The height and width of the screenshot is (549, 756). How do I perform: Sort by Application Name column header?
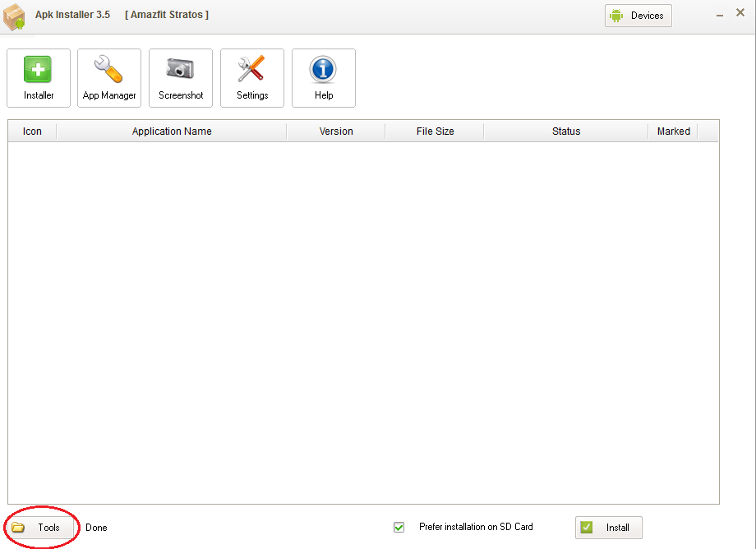[172, 131]
